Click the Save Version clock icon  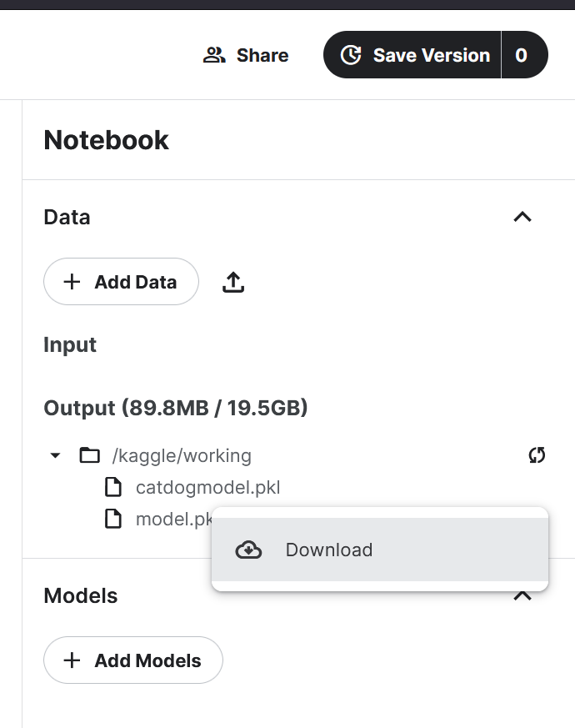(351, 55)
